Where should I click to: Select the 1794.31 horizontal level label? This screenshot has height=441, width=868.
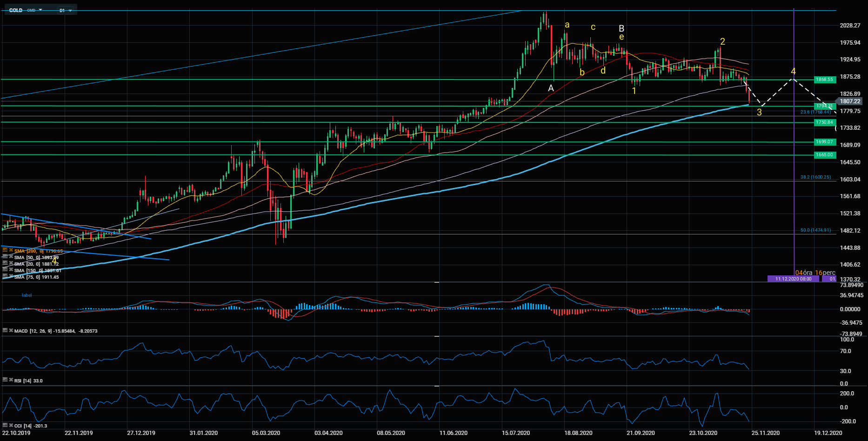click(x=825, y=106)
